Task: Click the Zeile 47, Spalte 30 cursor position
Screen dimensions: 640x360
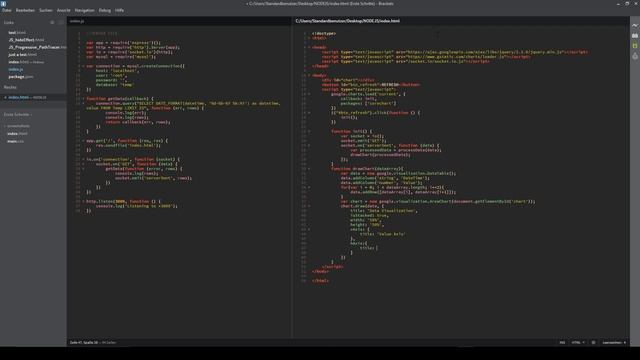Action: pyautogui.click(x=84, y=342)
